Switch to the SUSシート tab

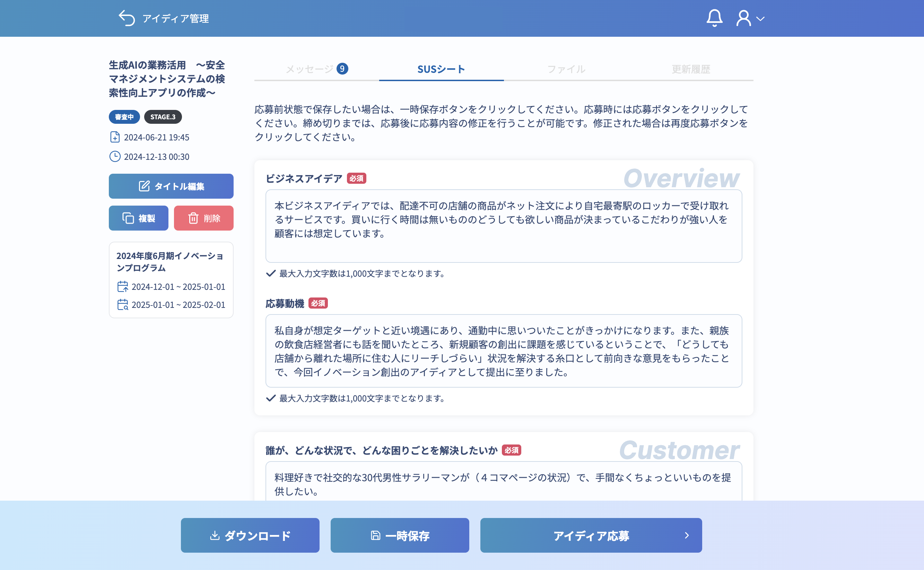(x=441, y=69)
